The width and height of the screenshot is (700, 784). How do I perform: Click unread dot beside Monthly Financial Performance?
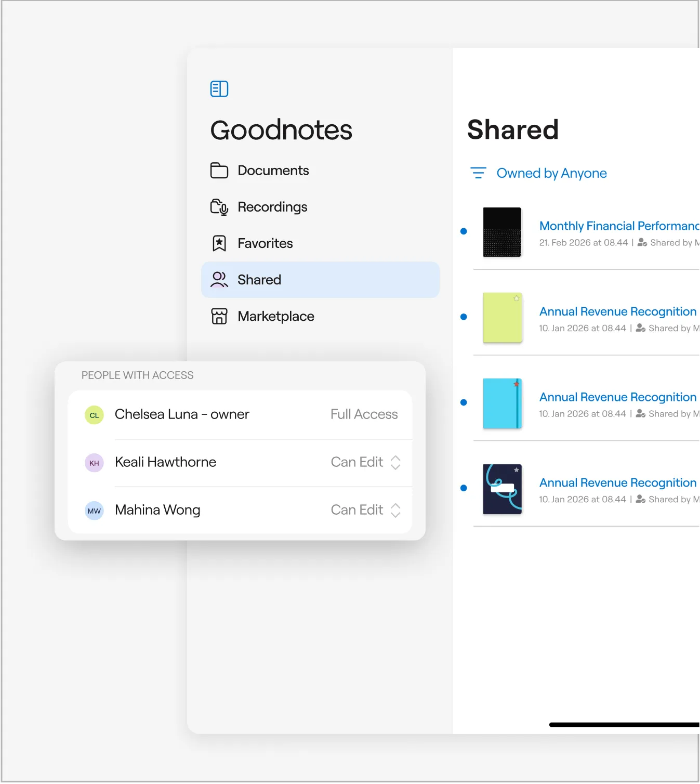(x=464, y=231)
